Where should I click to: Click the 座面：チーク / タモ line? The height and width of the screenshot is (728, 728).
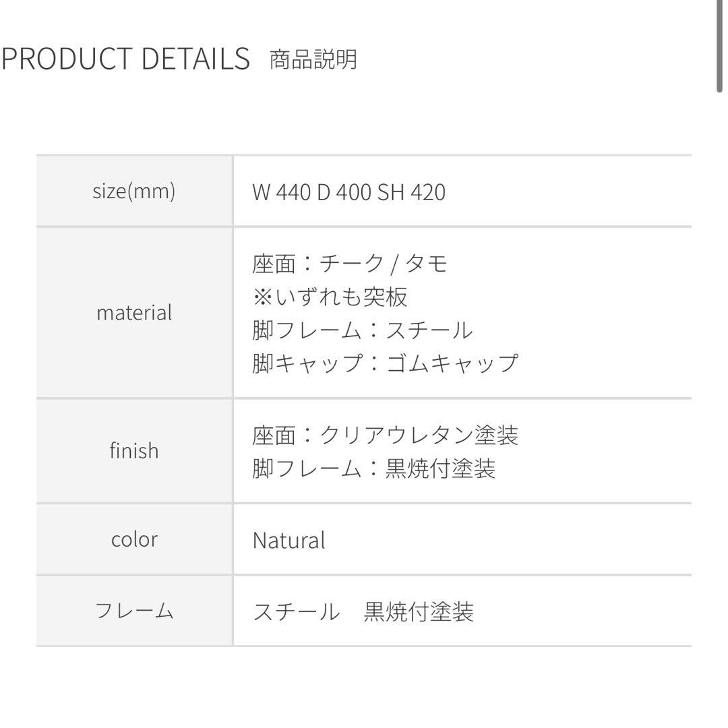350,263
